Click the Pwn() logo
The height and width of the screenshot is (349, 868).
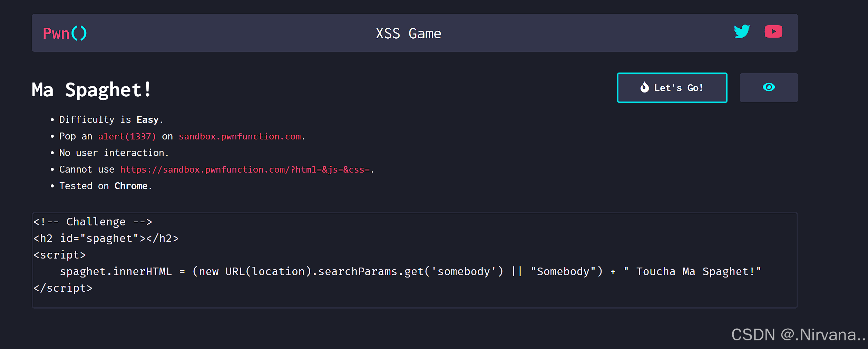(x=65, y=33)
